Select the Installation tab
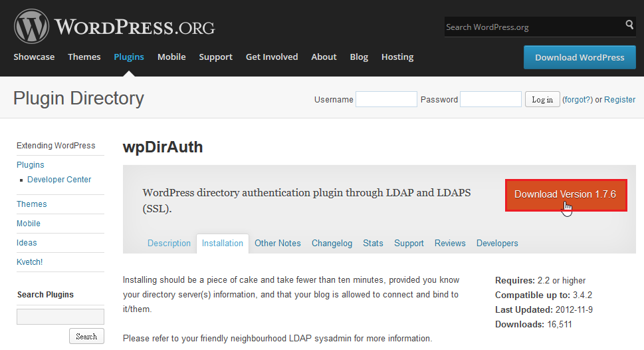This screenshot has width=644, height=350. point(223,243)
